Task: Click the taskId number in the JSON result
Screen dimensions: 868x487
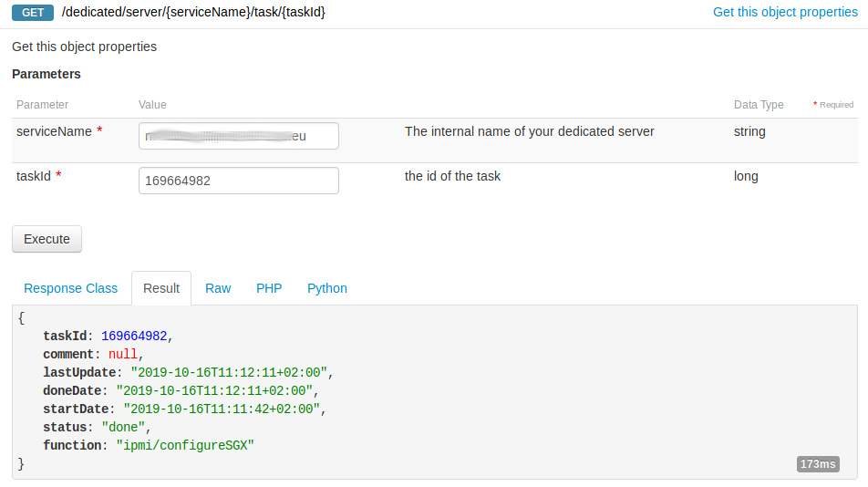Action: [x=134, y=336]
